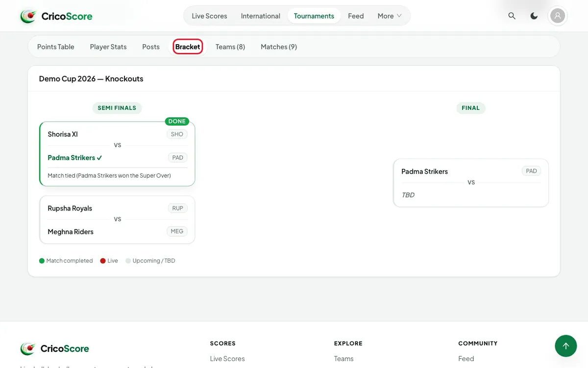The height and width of the screenshot is (368, 588).
Task: Open the Teams (8) tab
Action: click(x=230, y=47)
